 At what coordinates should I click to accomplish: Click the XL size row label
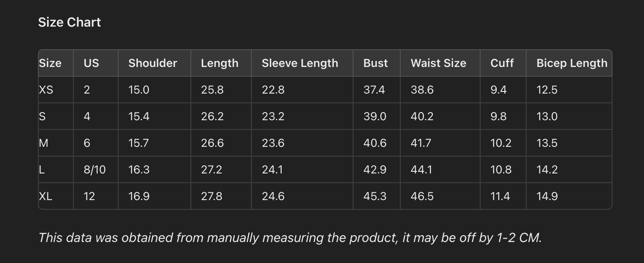pyautogui.click(x=46, y=196)
